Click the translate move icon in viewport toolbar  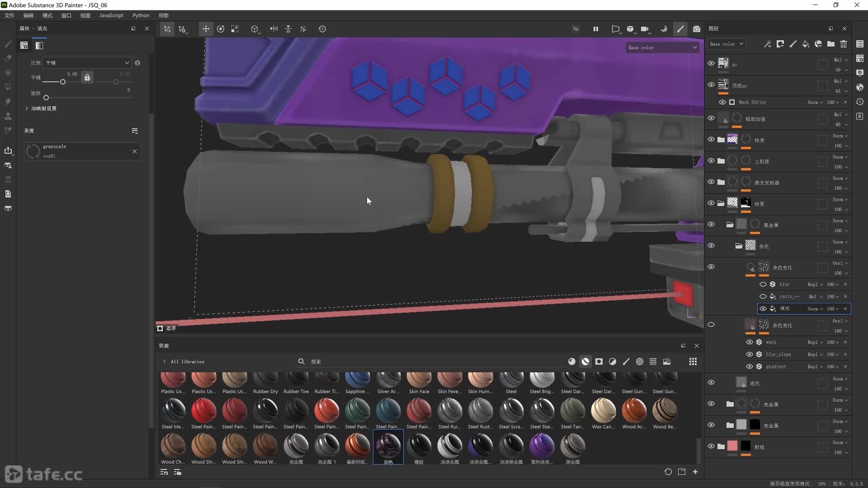pos(206,29)
